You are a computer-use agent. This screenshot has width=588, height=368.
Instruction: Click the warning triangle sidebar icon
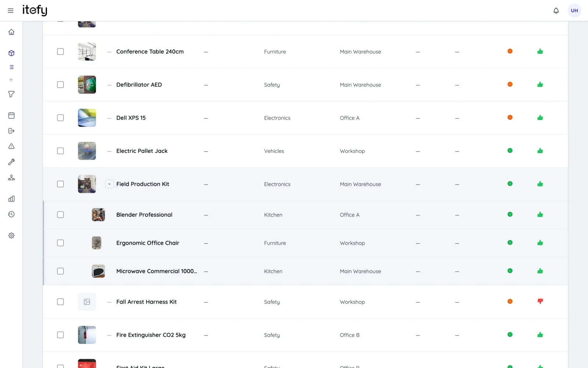(x=11, y=146)
